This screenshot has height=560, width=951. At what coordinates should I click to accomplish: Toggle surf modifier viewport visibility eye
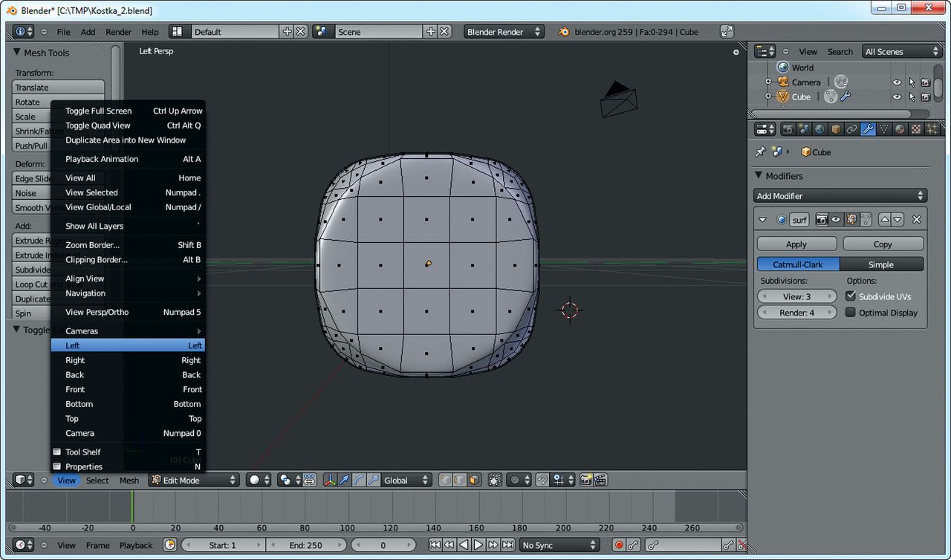click(x=836, y=220)
